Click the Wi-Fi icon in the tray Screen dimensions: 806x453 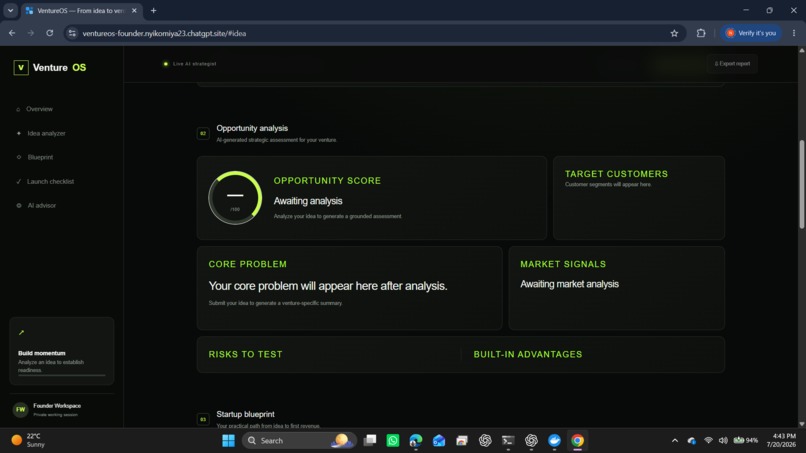(x=708, y=441)
